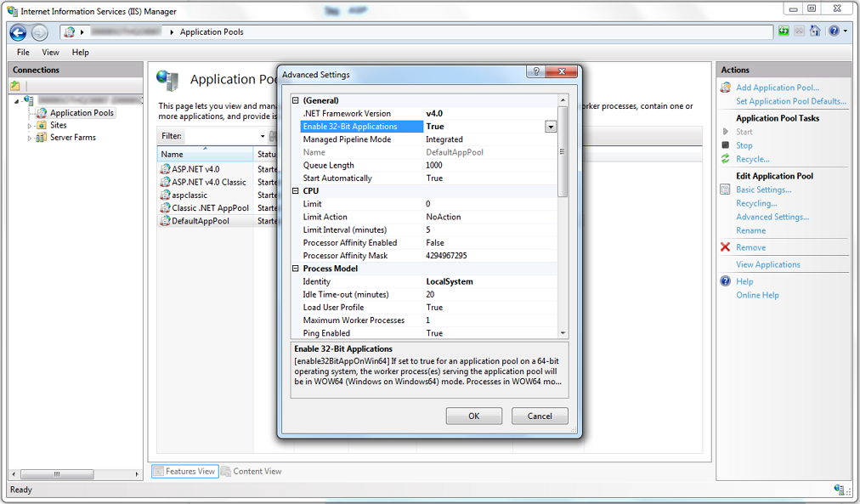
Task: Click the ASP.NET v4.0 Classic pool icon
Action: coord(165,182)
